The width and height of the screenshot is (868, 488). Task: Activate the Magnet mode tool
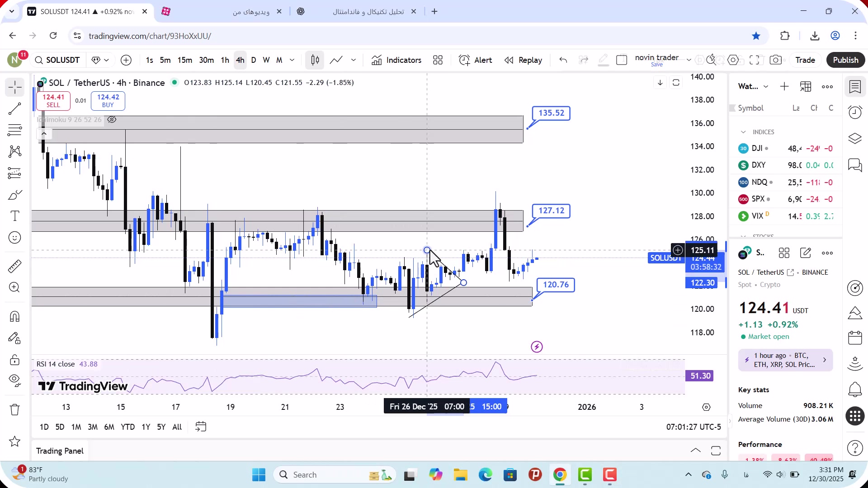click(14, 316)
